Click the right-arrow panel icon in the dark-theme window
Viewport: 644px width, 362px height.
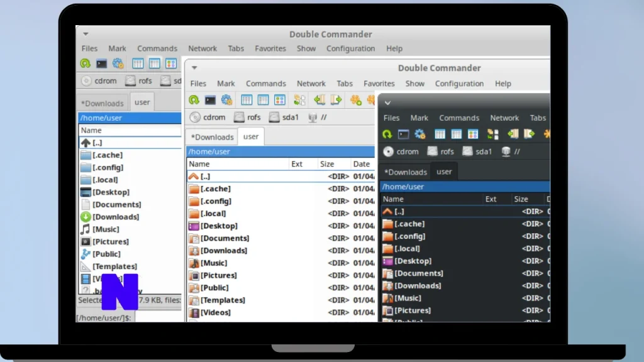530,134
